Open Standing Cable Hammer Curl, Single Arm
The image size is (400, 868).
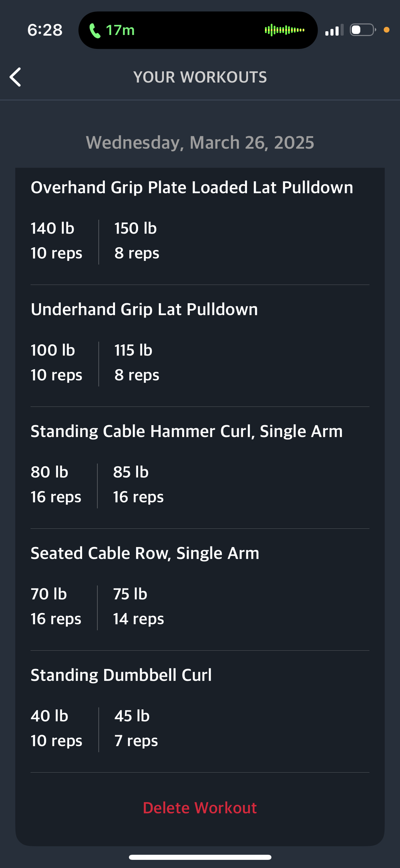(x=187, y=431)
